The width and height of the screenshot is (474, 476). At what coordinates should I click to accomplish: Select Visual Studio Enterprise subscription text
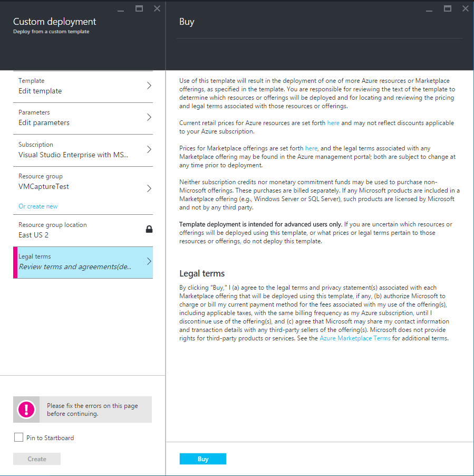73,155
